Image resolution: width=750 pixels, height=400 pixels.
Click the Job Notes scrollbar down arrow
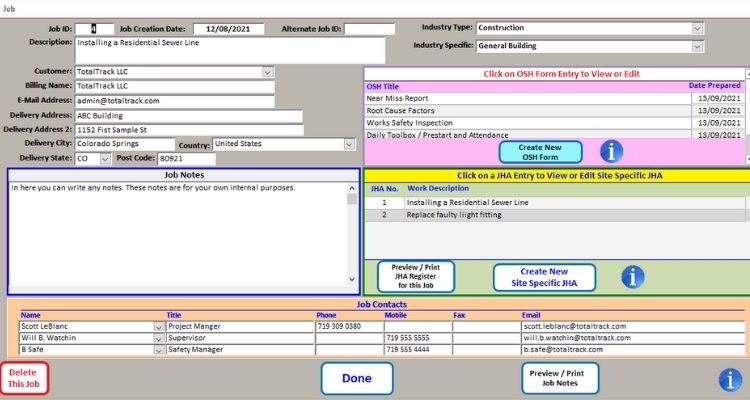[351, 279]
